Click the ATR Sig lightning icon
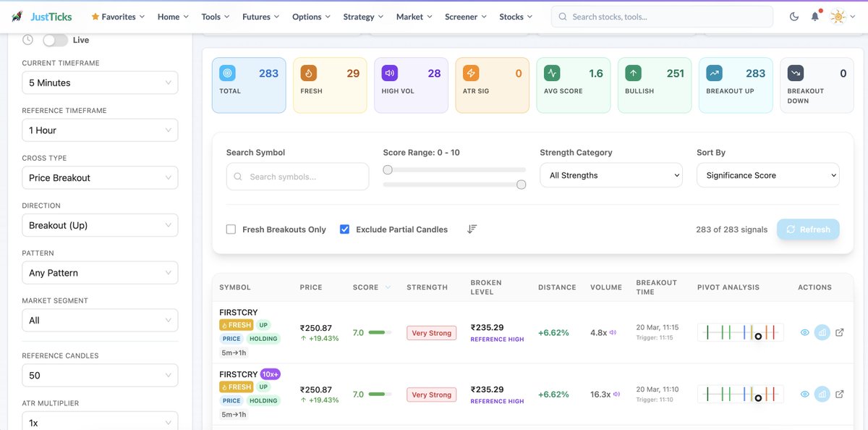 click(x=471, y=73)
